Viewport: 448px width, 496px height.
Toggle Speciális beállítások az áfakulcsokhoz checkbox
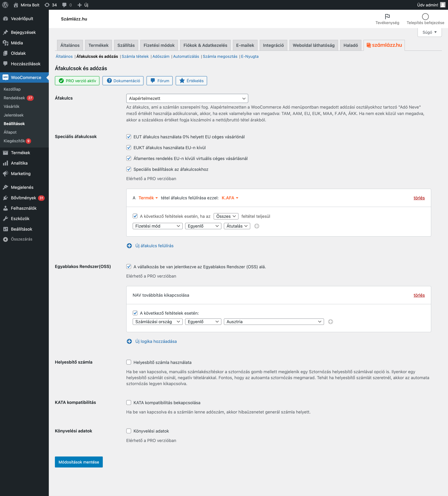tap(129, 169)
